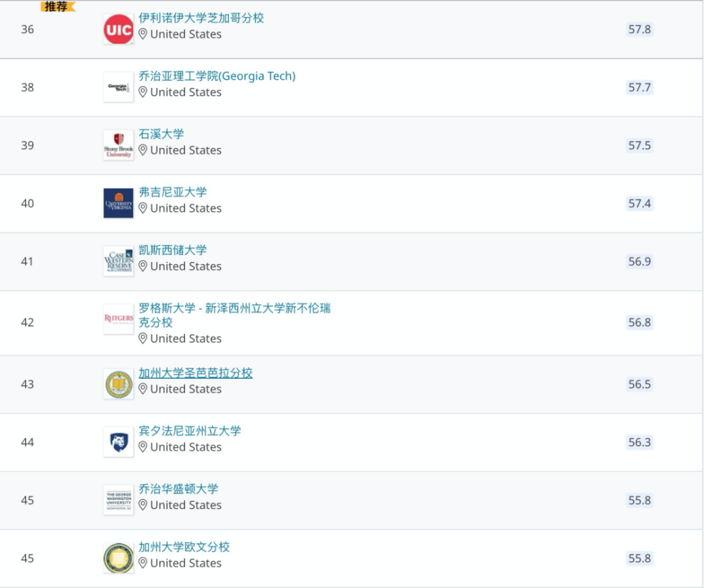This screenshot has width=704, height=588.
Task: Click the score 56.9
Action: pos(639,261)
